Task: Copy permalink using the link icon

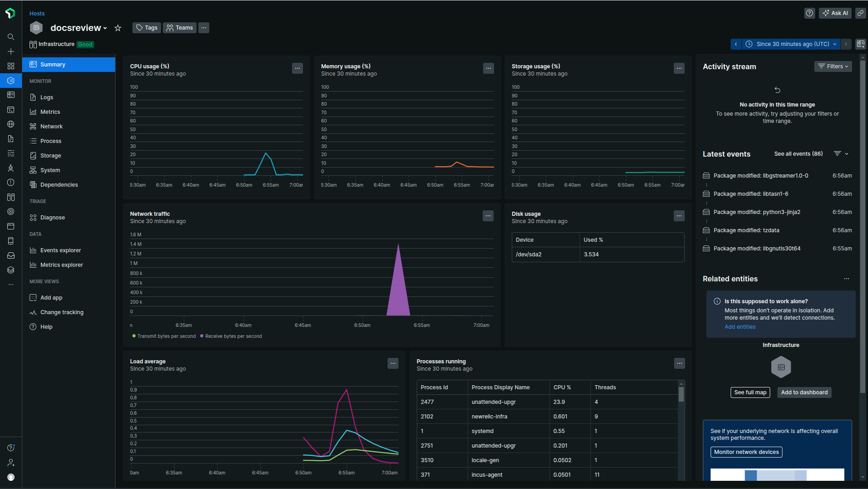Action: [860, 13]
